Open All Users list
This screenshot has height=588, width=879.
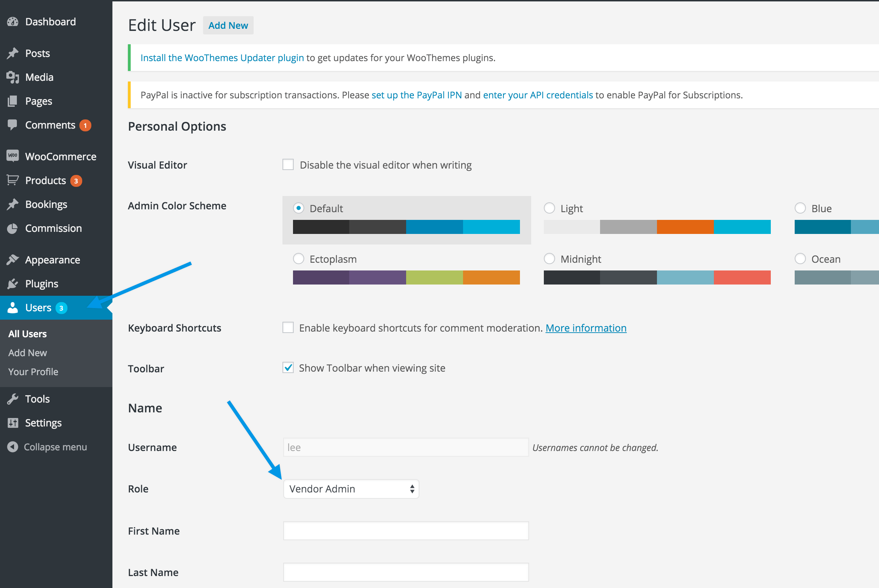coord(27,333)
